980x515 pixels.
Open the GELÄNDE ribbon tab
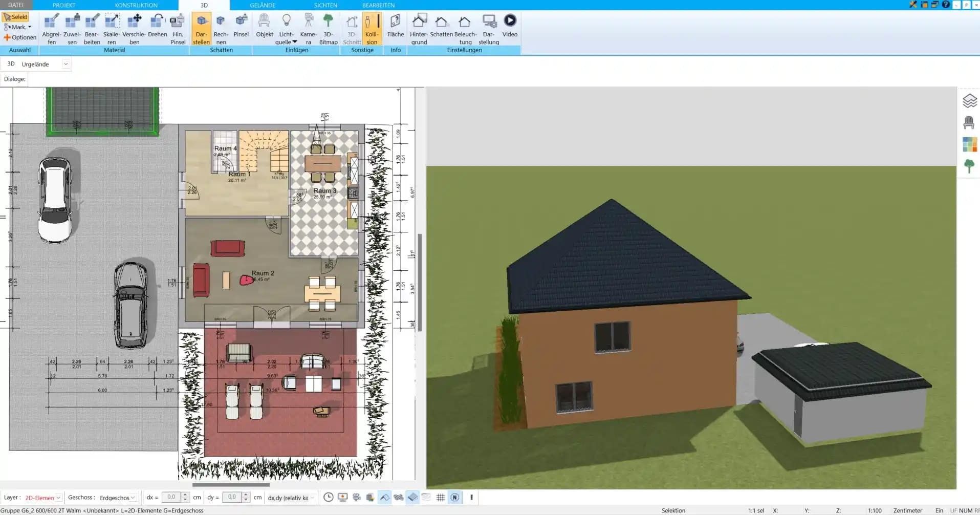tap(263, 5)
